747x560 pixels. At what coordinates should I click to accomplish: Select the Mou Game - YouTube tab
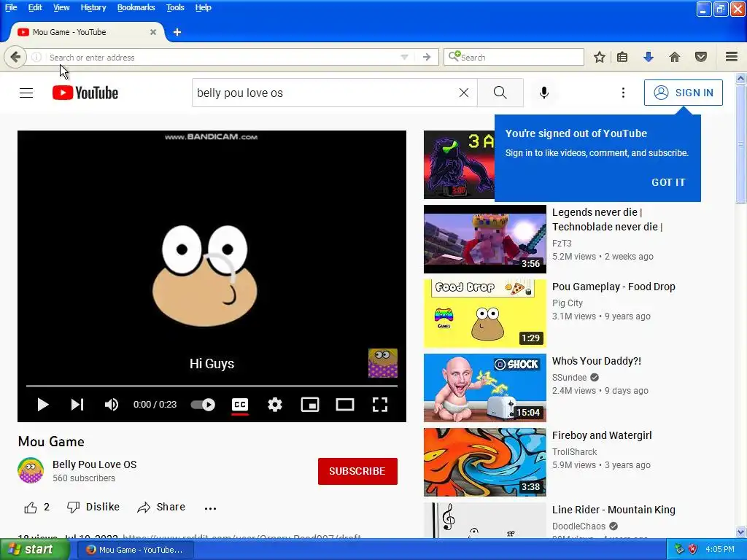click(x=86, y=32)
